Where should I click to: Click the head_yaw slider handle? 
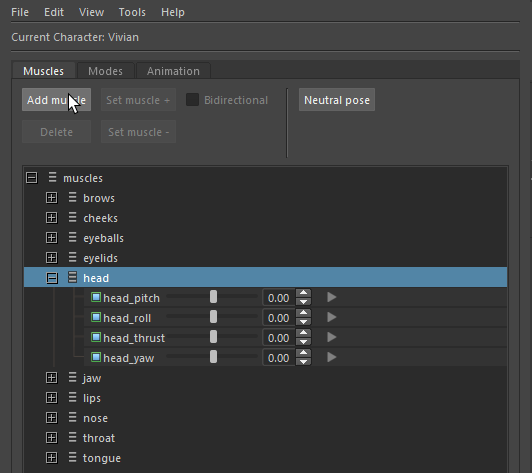[213, 357]
